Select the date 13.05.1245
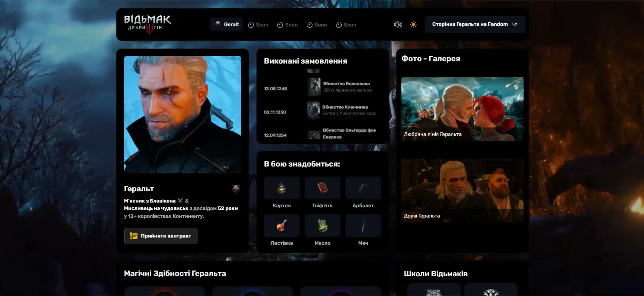The image size is (644, 296). [x=276, y=89]
